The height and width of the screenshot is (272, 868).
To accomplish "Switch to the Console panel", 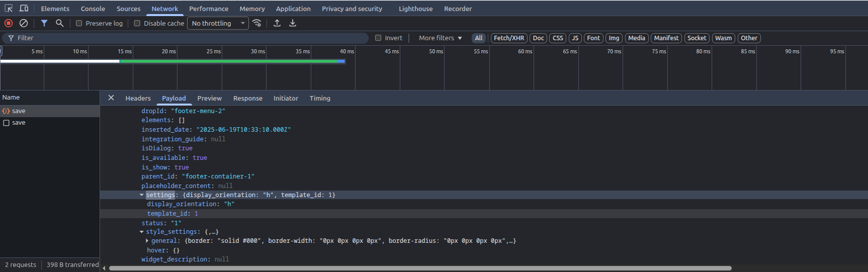I will [93, 9].
